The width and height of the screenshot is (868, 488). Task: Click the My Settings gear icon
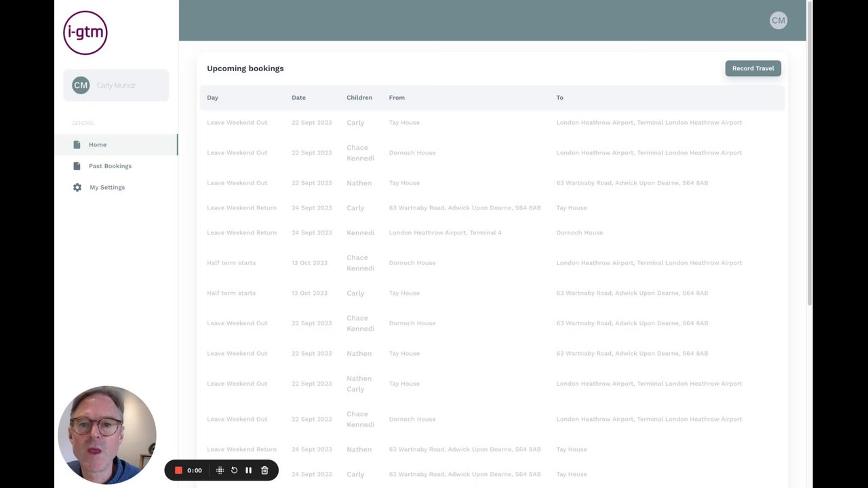point(77,187)
